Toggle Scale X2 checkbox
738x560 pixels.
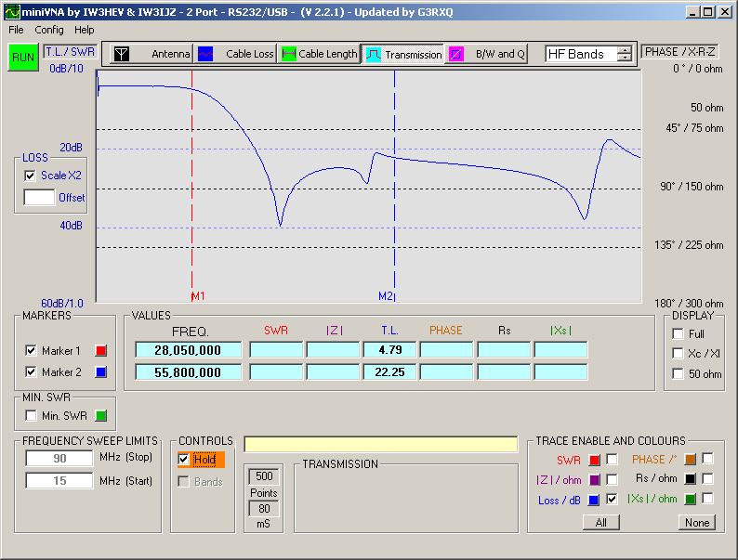(x=30, y=176)
